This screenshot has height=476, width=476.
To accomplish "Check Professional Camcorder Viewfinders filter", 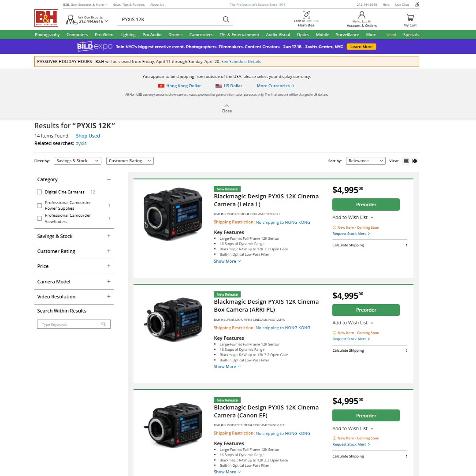I will pyautogui.click(x=40, y=218).
